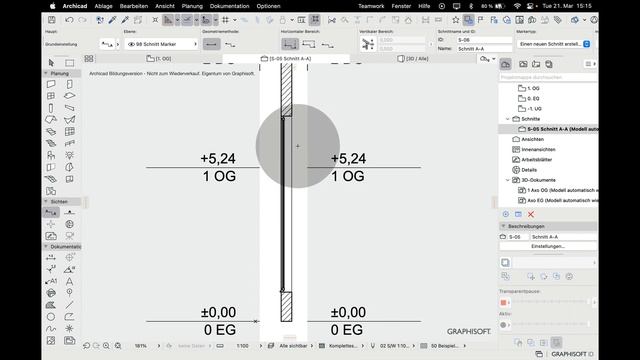
Task: Click the red delete X in Navigator
Action: [531, 214]
